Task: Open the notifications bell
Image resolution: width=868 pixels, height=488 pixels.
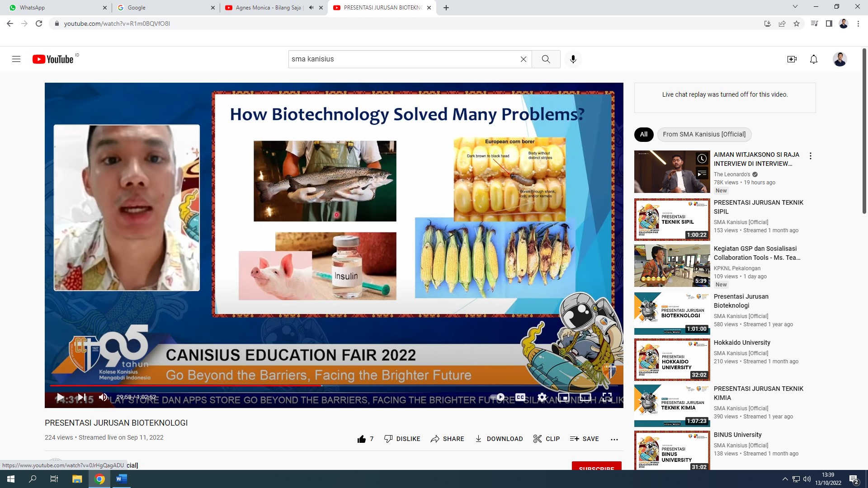Action: click(x=813, y=59)
